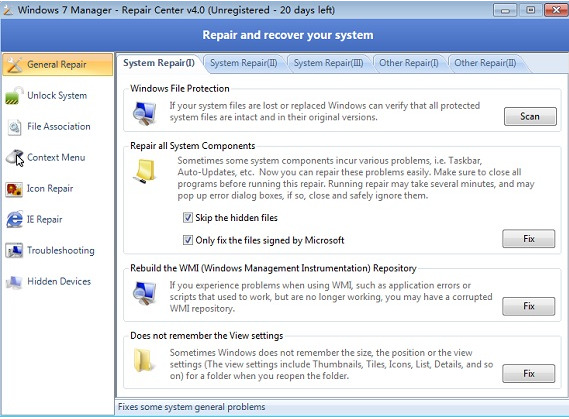Viewport: 569px width, 419px height.
Task: Open the Icon Repair icon
Action: [14, 189]
